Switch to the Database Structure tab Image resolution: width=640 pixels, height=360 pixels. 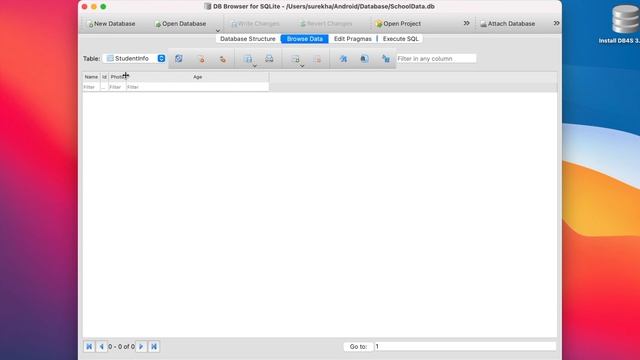click(x=248, y=39)
